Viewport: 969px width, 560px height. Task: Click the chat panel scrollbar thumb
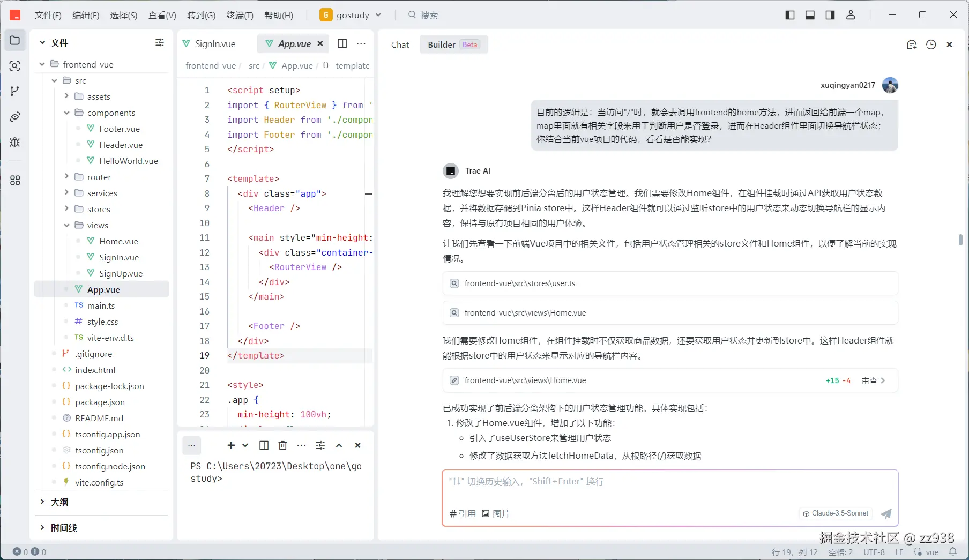[x=960, y=240]
